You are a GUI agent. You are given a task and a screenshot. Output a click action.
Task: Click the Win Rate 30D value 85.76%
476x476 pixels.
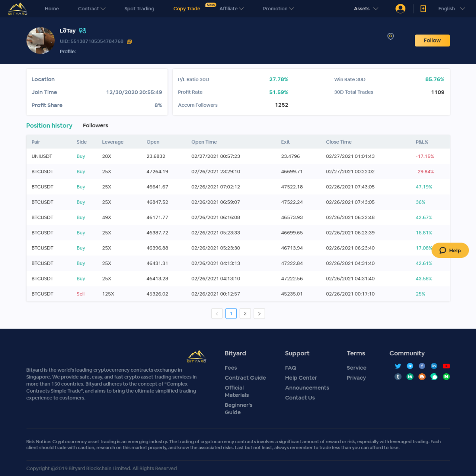[x=435, y=79]
